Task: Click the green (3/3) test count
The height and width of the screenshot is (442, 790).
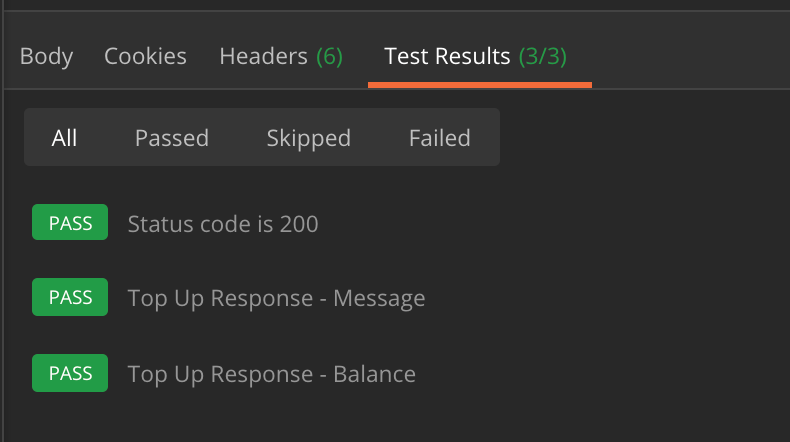Action: tap(542, 56)
